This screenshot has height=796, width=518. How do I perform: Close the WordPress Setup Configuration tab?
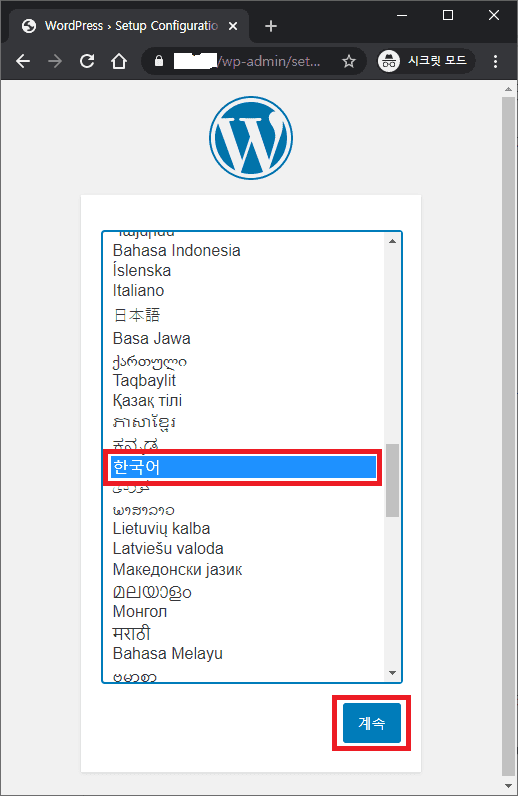[x=233, y=26]
